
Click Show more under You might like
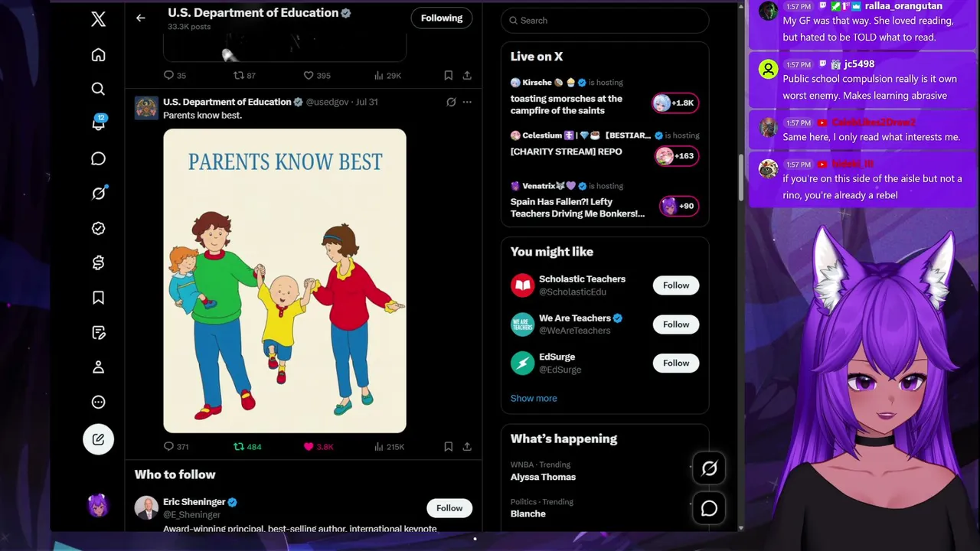[534, 398]
